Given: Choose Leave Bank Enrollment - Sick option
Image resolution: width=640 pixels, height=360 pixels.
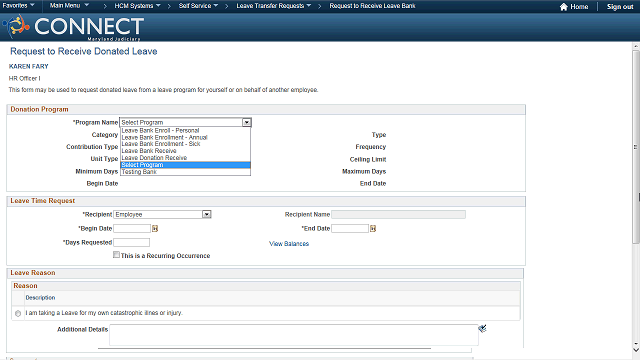Looking at the screenshot, I should tap(161, 144).
